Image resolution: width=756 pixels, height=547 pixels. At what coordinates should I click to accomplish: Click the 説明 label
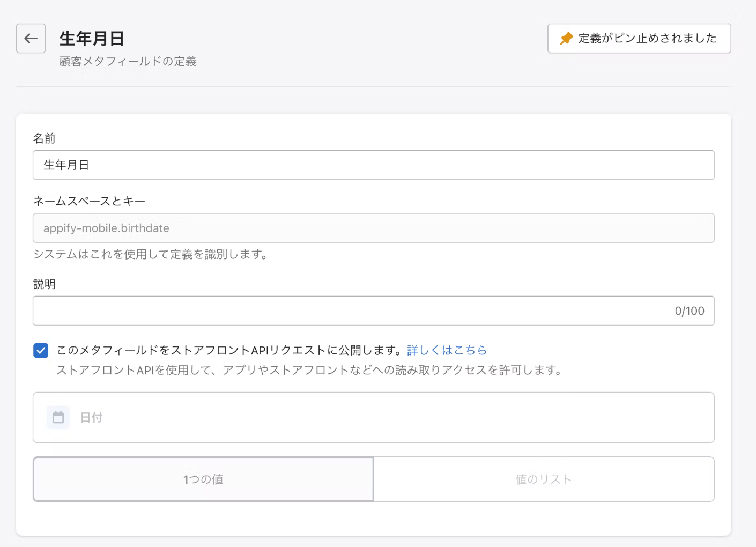click(x=45, y=284)
